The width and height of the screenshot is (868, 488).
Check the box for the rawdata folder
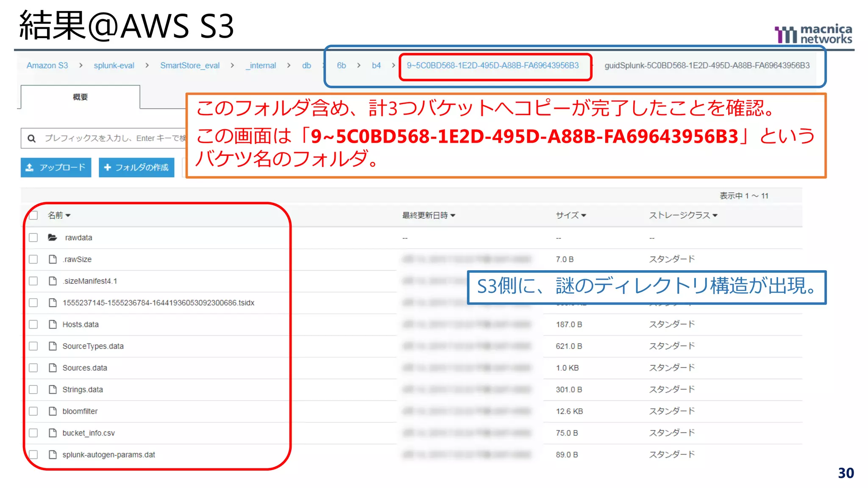tap(33, 238)
